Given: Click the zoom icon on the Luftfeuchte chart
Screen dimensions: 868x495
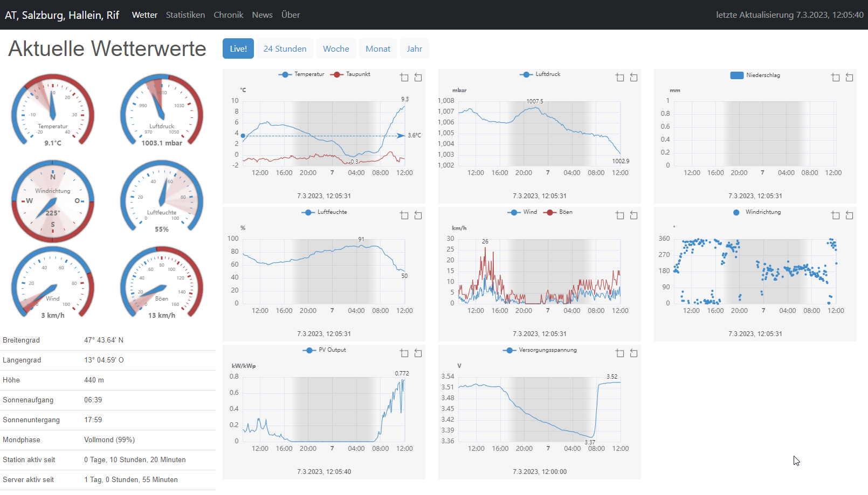Looking at the screenshot, I should pyautogui.click(x=404, y=215).
